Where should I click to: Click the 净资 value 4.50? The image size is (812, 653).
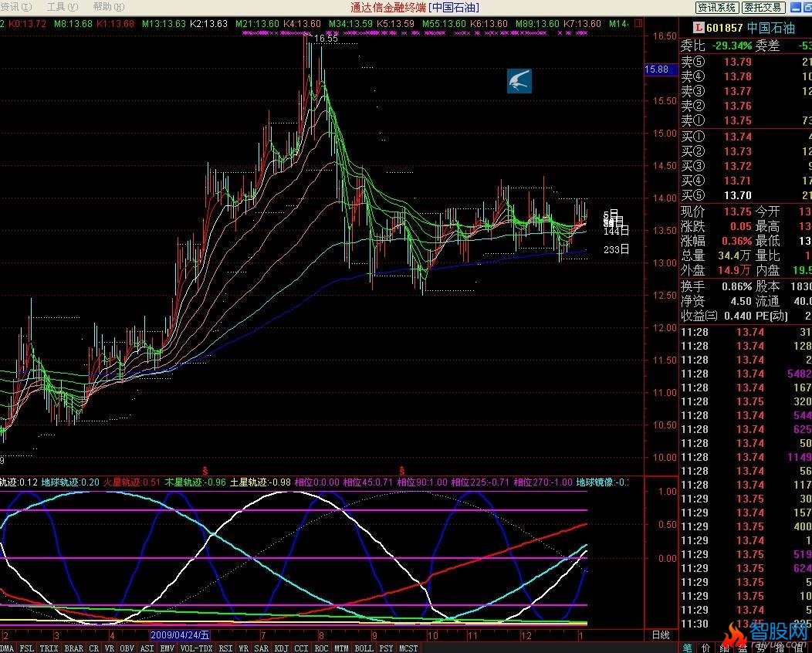coord(740,301)
